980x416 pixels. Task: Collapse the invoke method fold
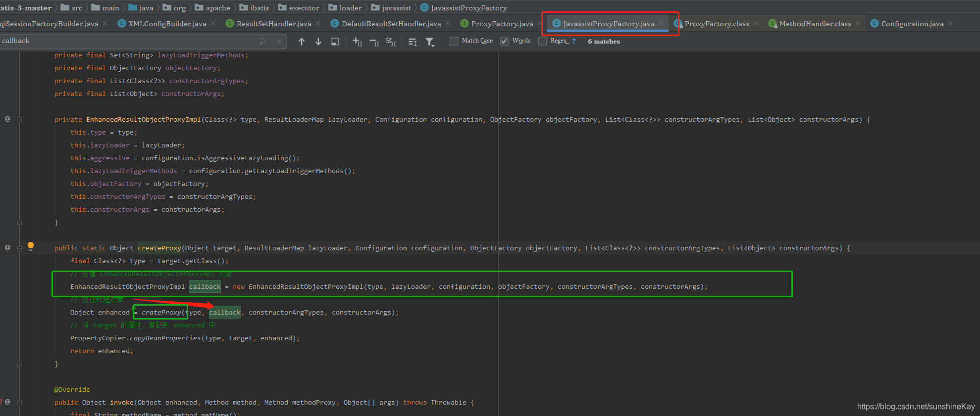pos(19,403)
